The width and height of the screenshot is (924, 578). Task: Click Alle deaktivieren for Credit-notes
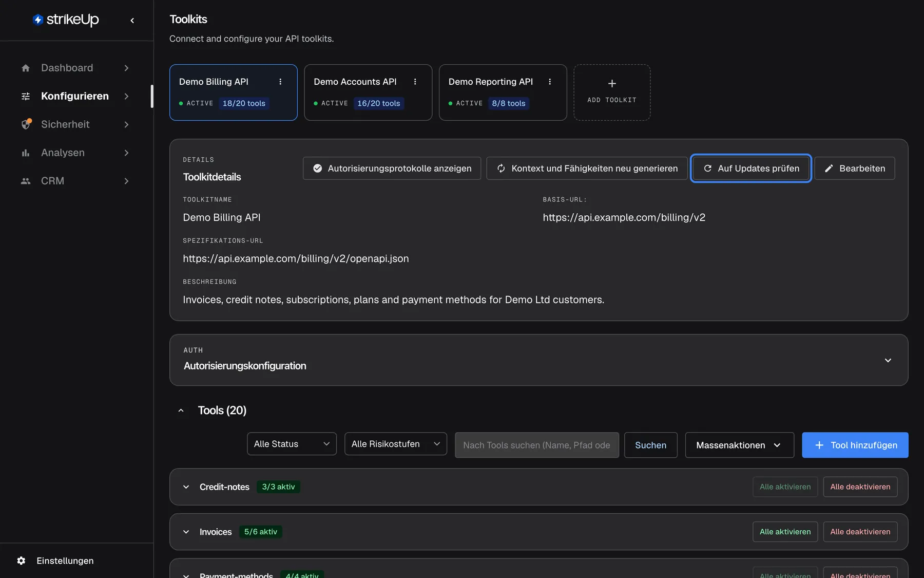click(860, 487)
